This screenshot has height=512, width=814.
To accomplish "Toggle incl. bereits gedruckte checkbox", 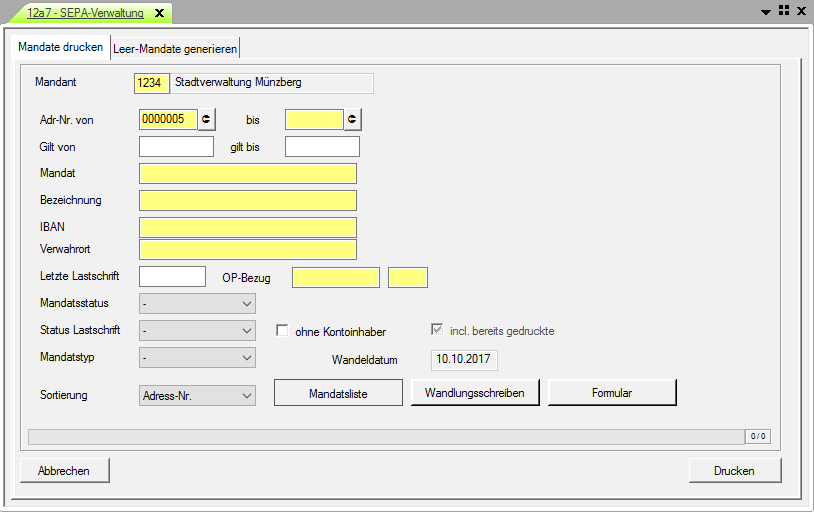I will pos(437,330).
